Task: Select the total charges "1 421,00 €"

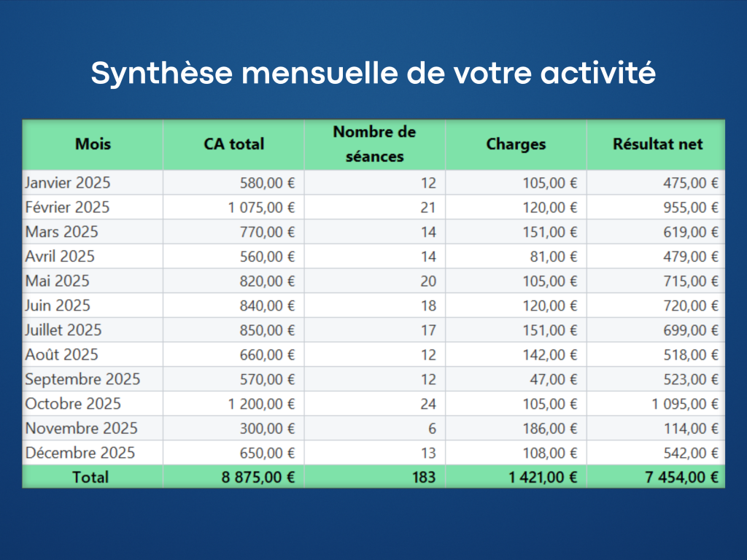Action: (543, 477)
